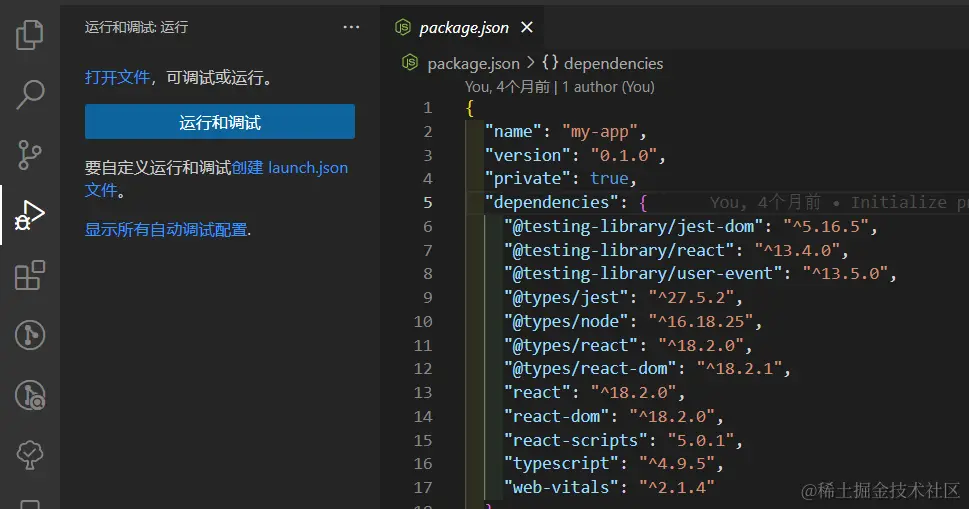Click line number 5 in the gutter

point(428,203)
